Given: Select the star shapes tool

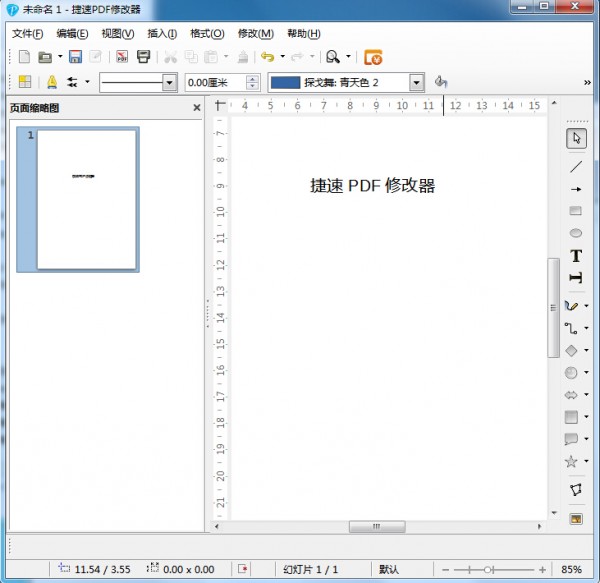Looking at the screenshot, I should point(571,461).
